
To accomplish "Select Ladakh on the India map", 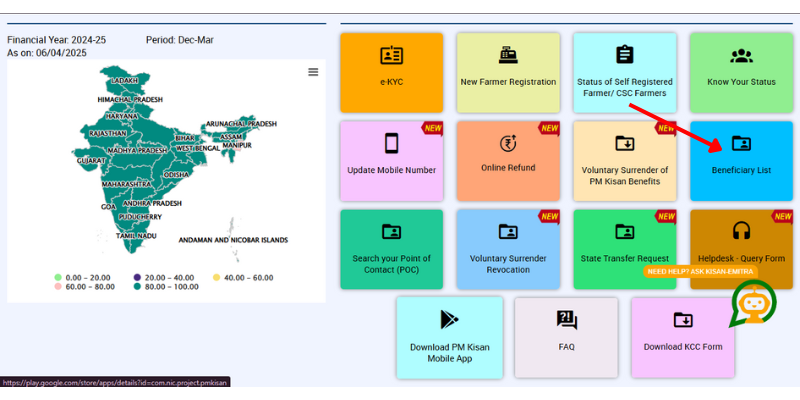I will [124, 81].
